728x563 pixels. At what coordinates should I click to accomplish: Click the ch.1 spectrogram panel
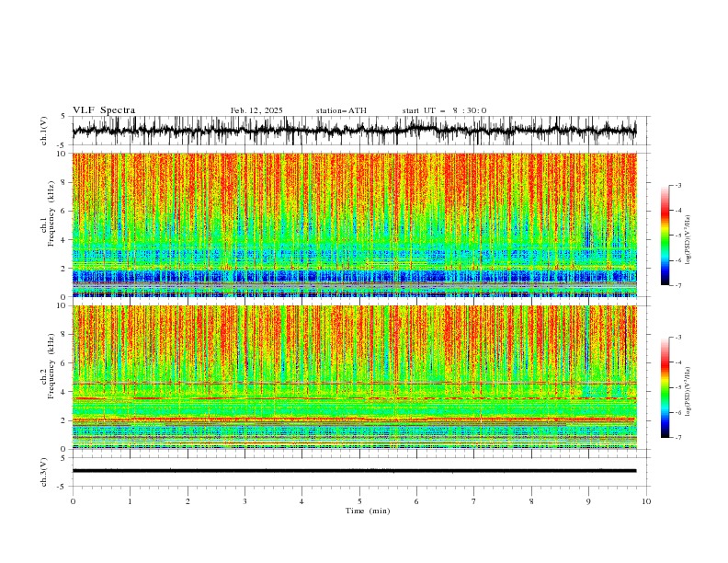[x=355, y=224]
